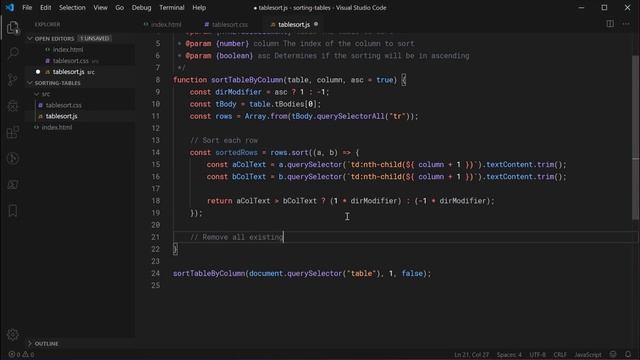Switch to the tablesort.css editor tab
This screenshot has height=360, width=640.
click(x=226, y=24)
